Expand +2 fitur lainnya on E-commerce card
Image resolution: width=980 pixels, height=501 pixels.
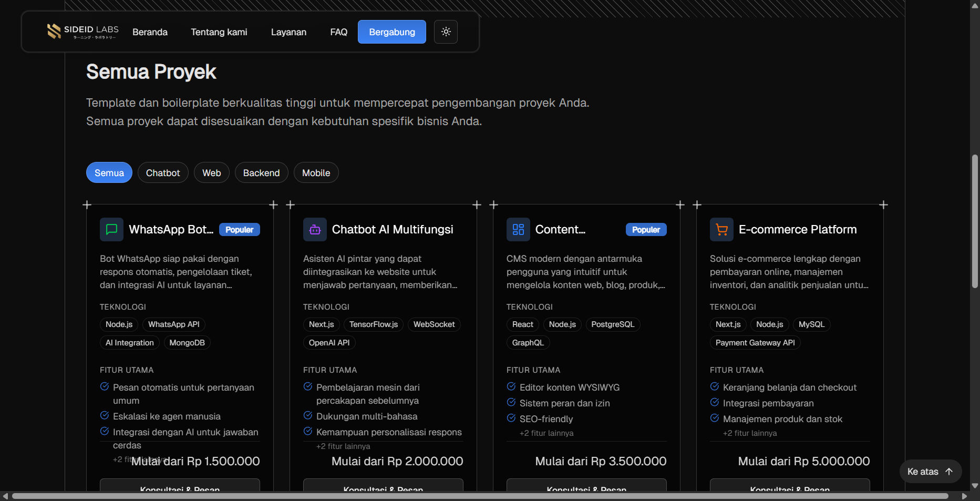click(750, 433)
